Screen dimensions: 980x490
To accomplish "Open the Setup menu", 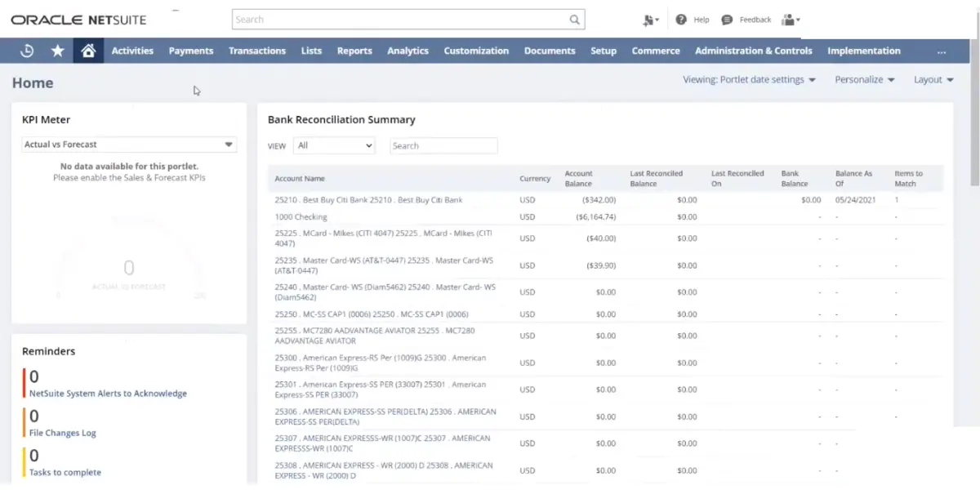I will coord(604,51).
